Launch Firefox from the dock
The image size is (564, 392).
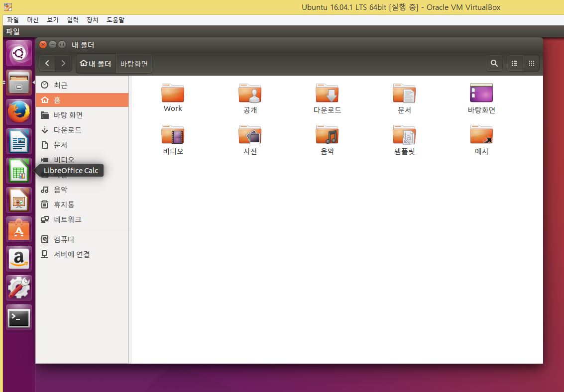click(x=19, y=112)
